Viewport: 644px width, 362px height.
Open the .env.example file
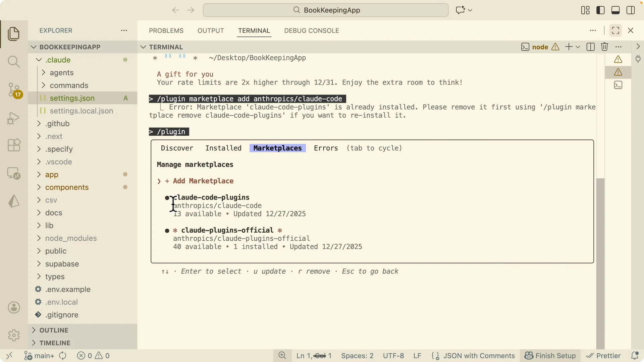(x=83, y=289)
